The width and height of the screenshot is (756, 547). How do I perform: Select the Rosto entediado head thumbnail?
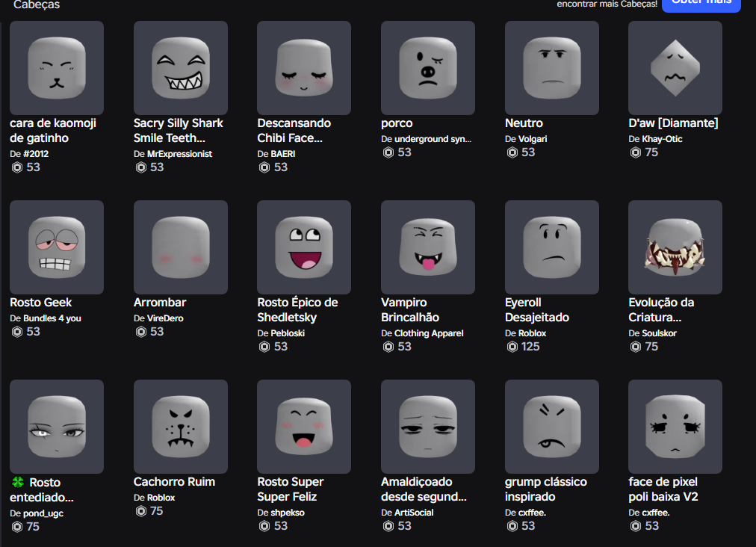[57, 427]
